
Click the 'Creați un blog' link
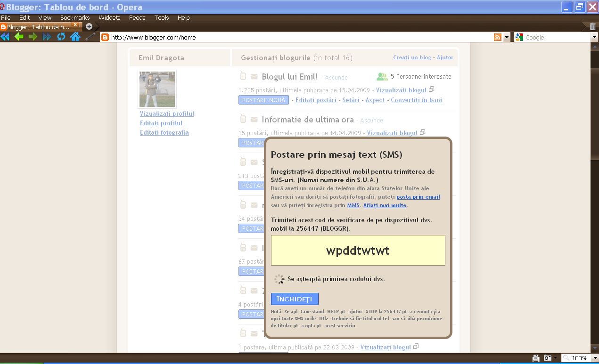(x=412, y=57)
